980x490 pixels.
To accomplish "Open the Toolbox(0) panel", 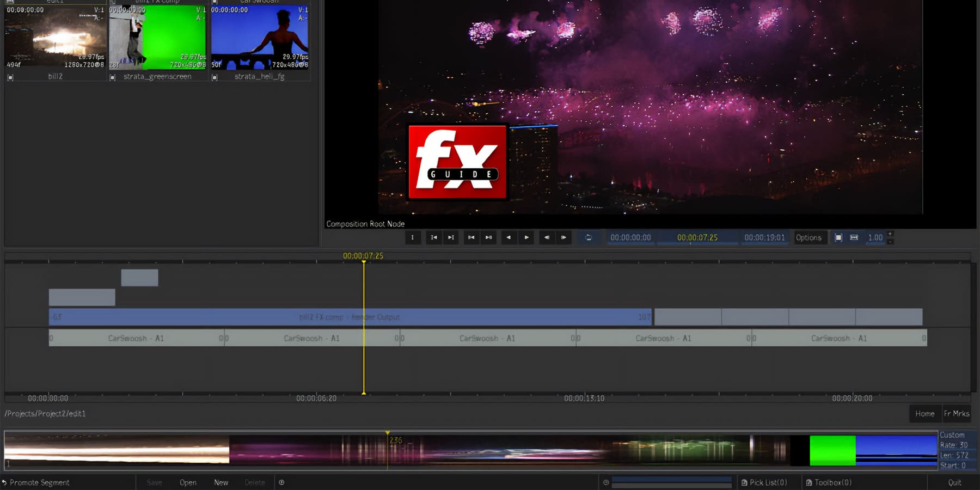I will point(829,482).
